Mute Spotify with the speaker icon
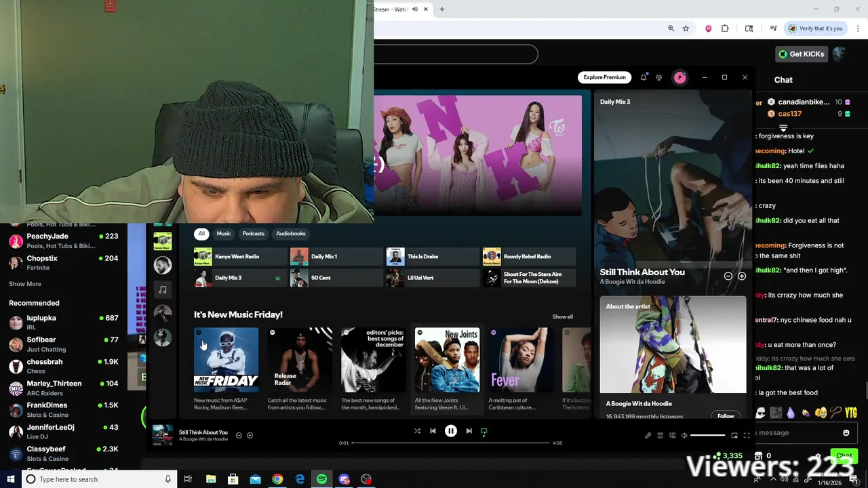This screenshot has height=488, width=868. (684, 435)
